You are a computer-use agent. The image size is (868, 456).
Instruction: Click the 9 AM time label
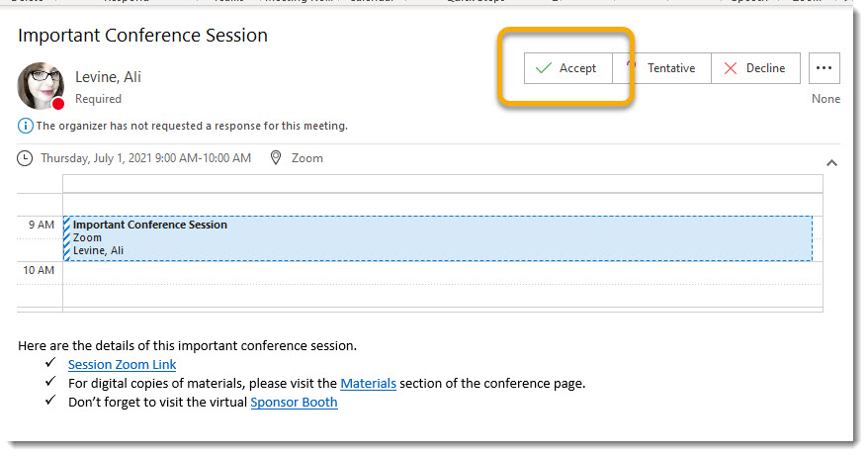tap(42, 225)
